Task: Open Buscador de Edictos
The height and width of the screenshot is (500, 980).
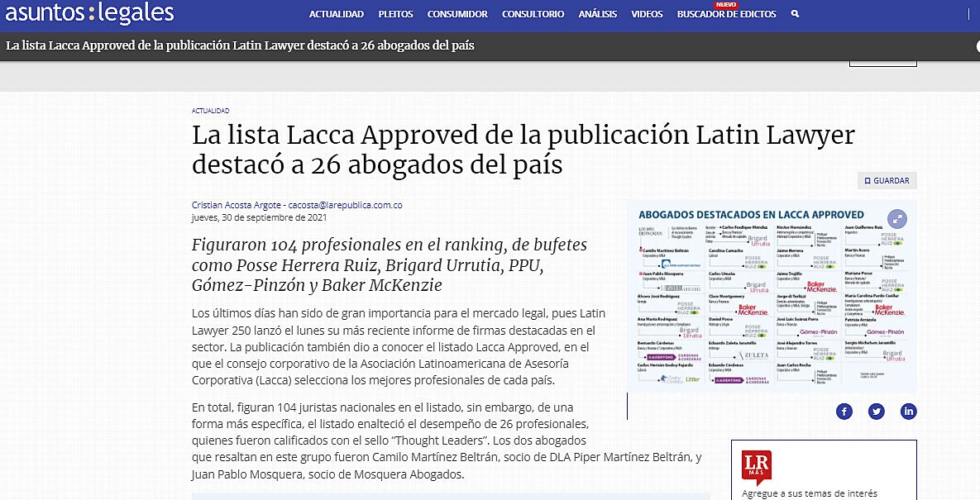Action: pos(726,14)
